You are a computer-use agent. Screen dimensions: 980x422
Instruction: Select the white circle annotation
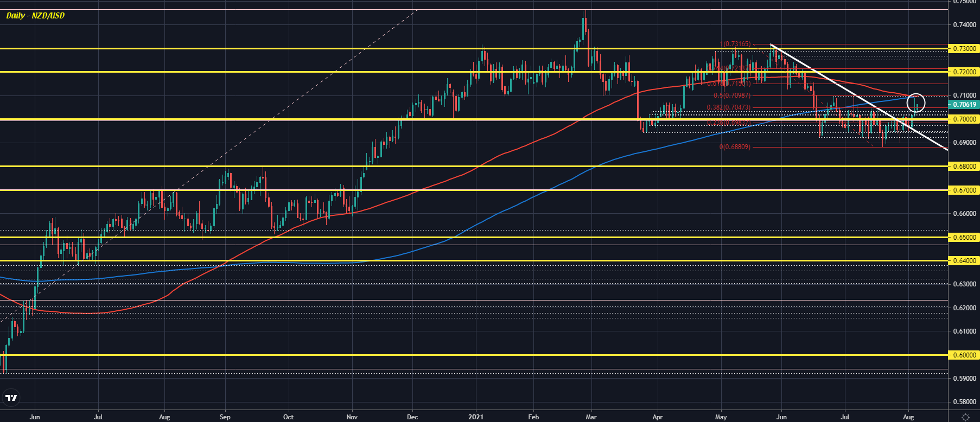point(915,103)
